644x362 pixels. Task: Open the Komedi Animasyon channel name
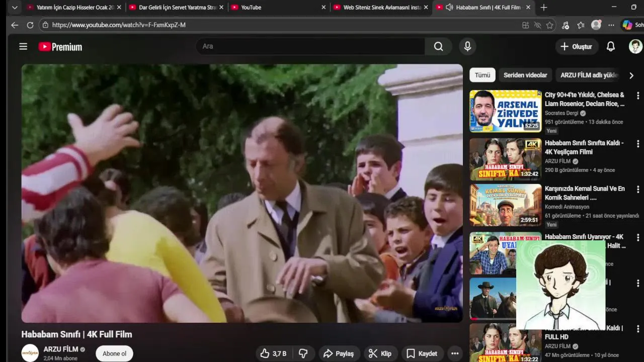click(x=567, y=207)
